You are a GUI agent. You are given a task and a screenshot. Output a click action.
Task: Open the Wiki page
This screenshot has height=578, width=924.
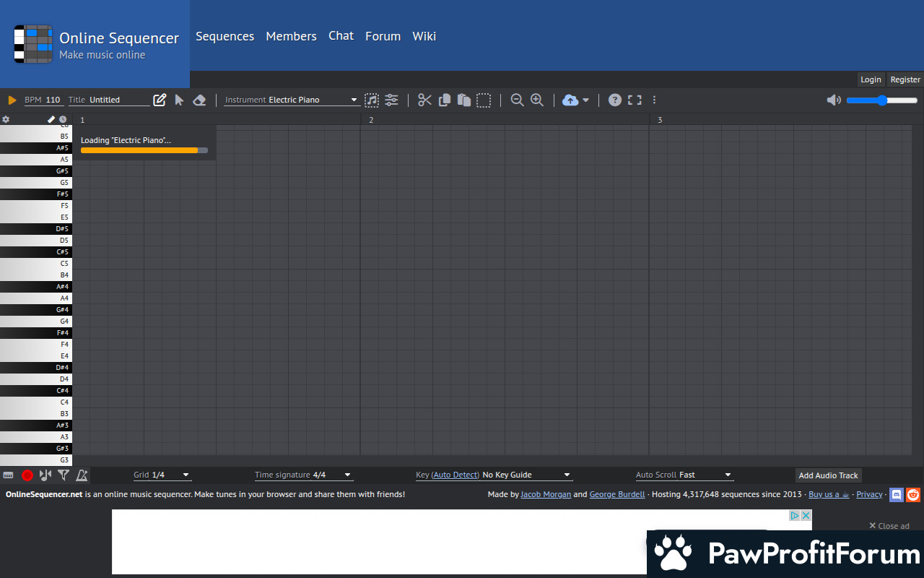click(x=424, y=36)
